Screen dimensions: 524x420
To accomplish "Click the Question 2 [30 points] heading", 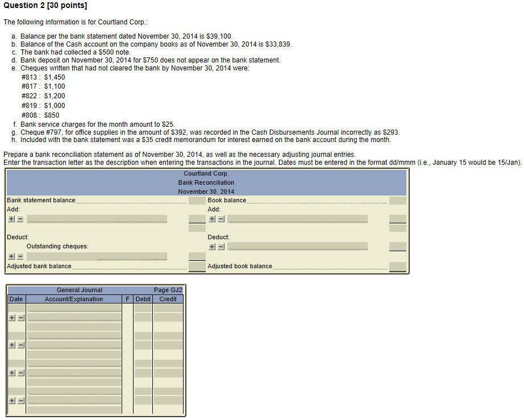I will point(45,5).
